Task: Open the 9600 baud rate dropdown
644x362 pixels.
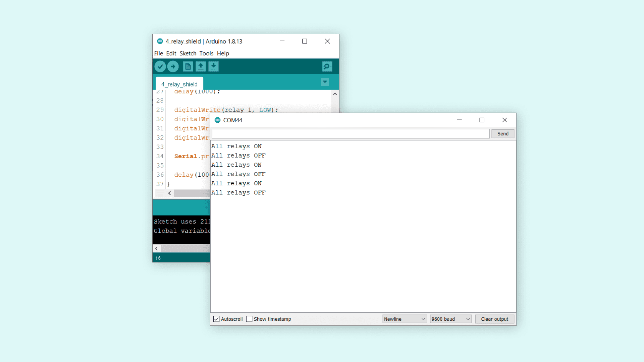Action: click(x=450, y=319)
